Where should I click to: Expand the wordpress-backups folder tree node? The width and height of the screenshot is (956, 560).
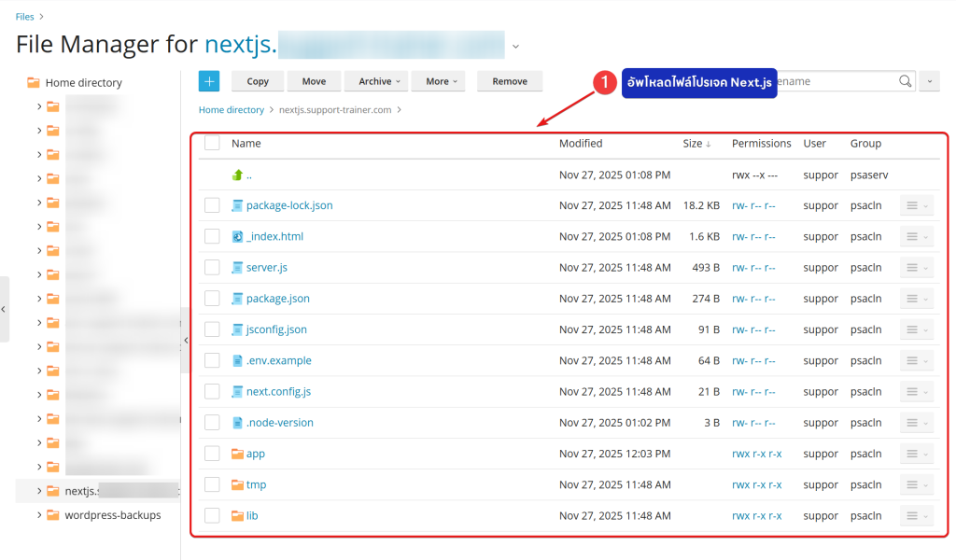tap(39, 515)
